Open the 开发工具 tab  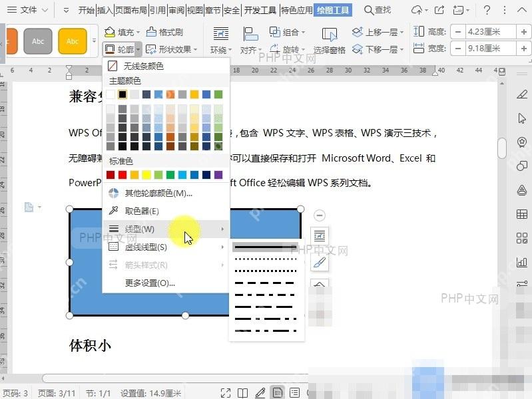[x=260, y=10]
